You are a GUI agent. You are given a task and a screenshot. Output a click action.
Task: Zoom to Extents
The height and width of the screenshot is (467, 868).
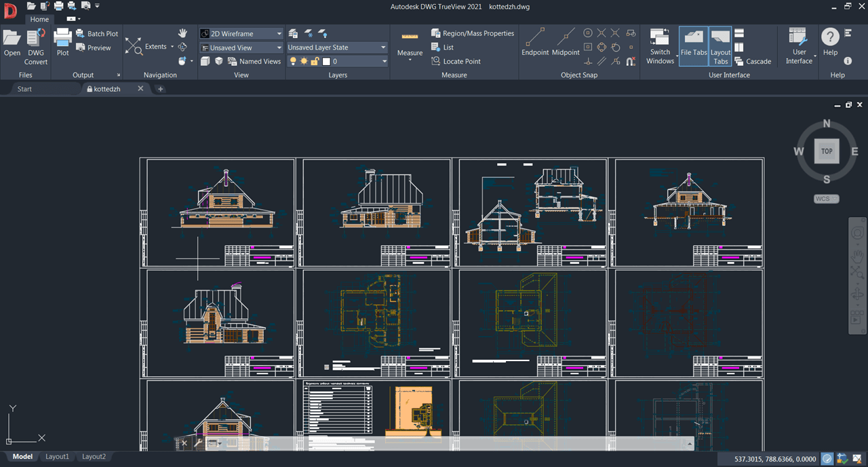click(147, 46)
